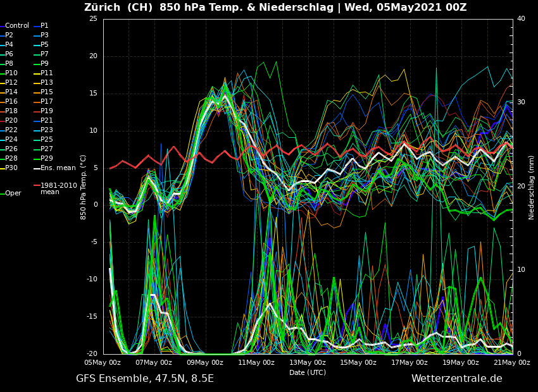The height and width of the screenshot is (392, 538).
Task: Pick the P23 legend entry
Action: pyautogui.click(x=44, y=130)
